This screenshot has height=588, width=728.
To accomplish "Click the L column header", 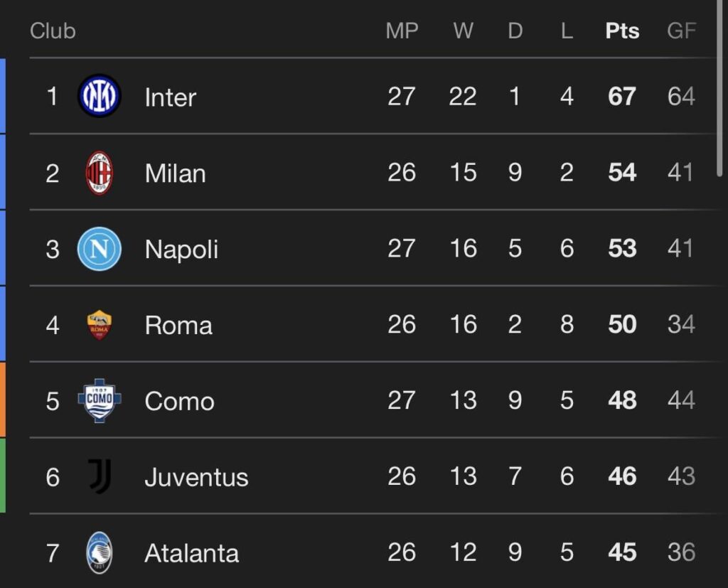I will click(x=567, y=31).
